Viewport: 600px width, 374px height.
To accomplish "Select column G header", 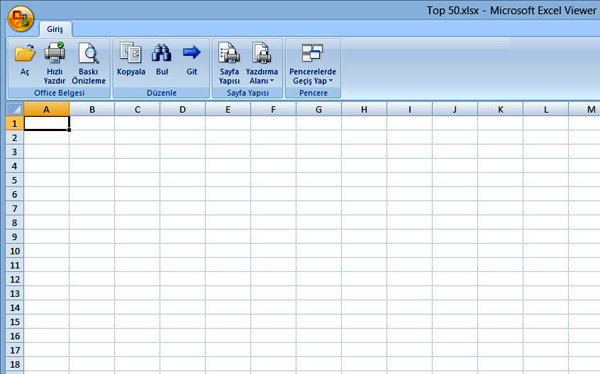I will point(319,109).
